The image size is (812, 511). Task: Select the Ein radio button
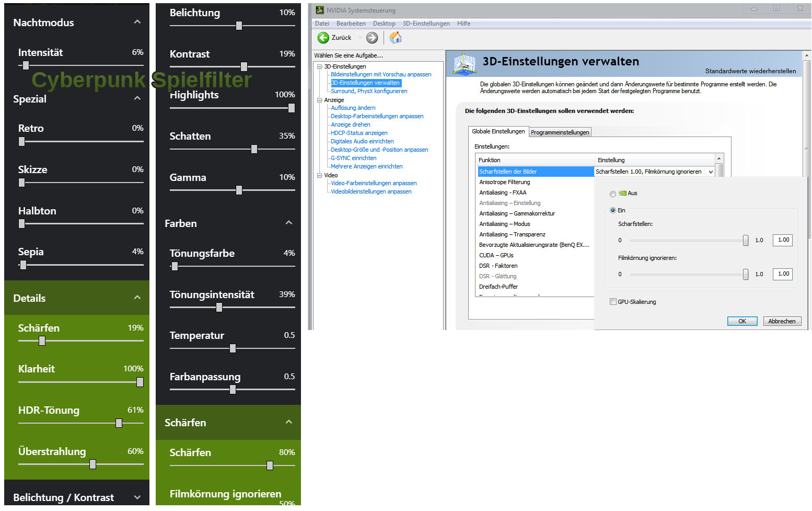coord(613,211)
